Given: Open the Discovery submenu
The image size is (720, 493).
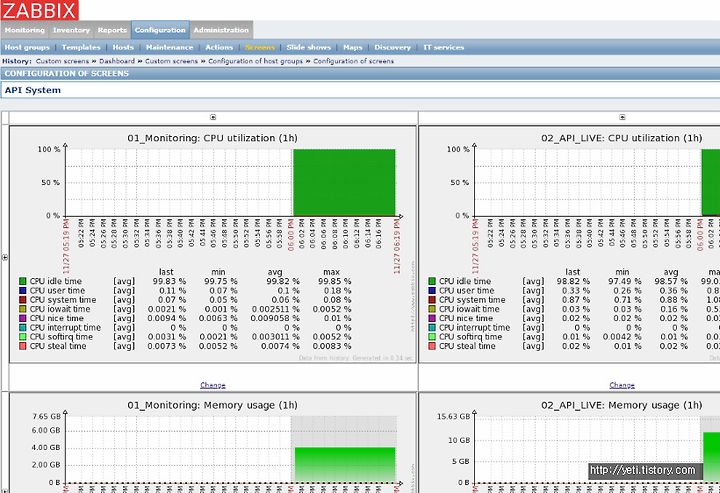Looking at the screenshot, I should [x=393, y=47].
